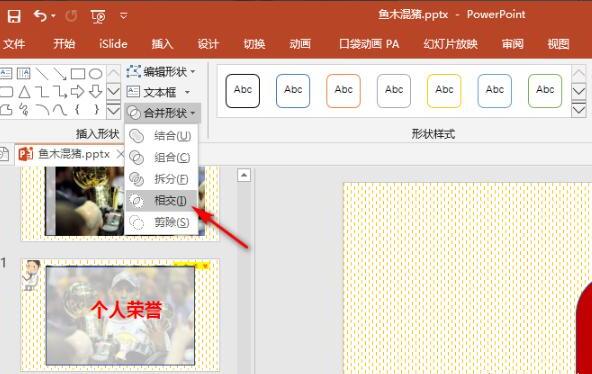Click the redo icon
Image resolution: width=592 pixels, height=374 pixels.
point(71,16)
